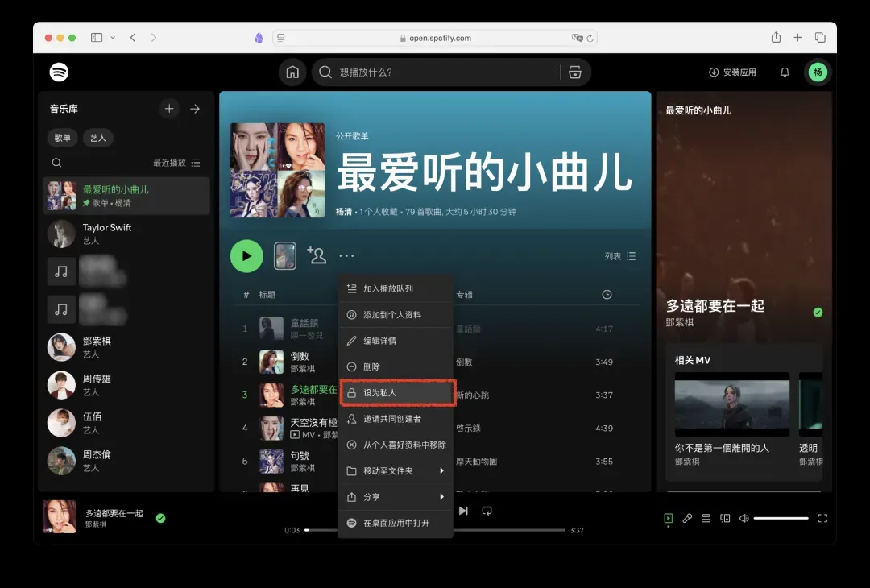This screenshot has height=588, width=870.
Task: Click the 安装应用 button
Action: (732, 72)
